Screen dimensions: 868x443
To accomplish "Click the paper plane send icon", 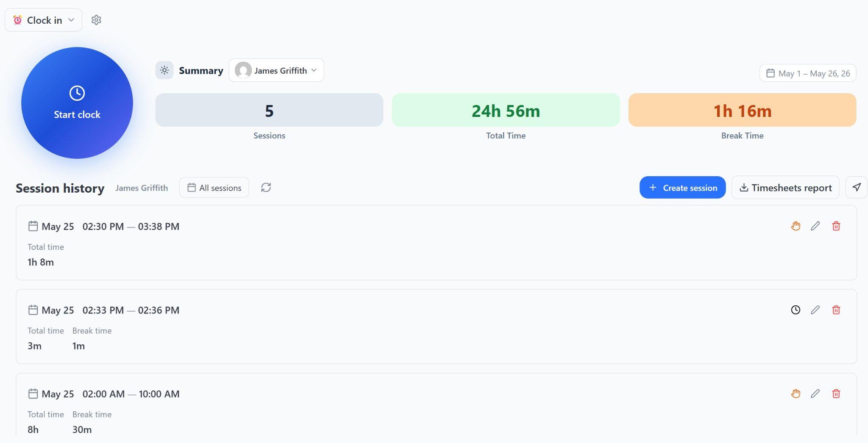I will point(857,187).
